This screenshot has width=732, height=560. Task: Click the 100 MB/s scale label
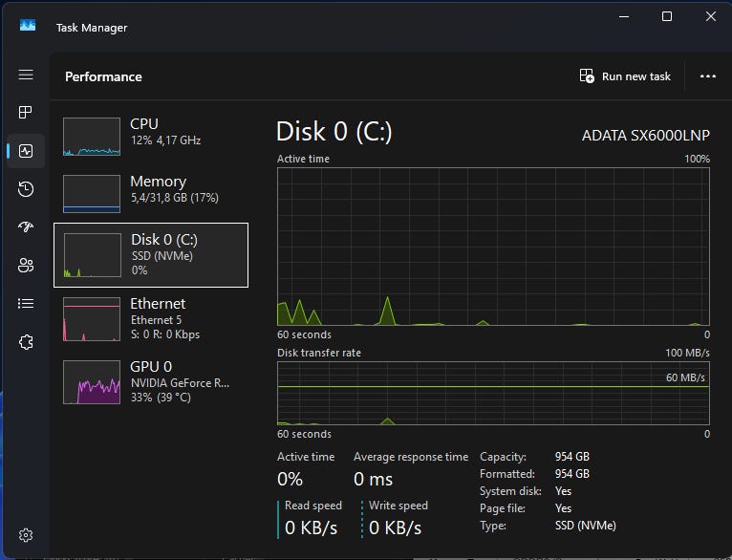coord(687,353)
